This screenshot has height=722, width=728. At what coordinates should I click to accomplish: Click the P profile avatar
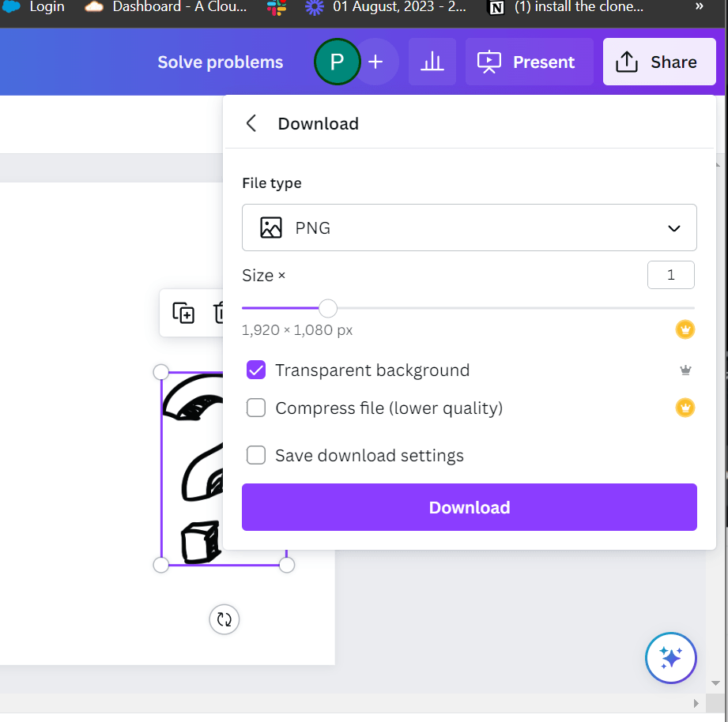[337, 62]
